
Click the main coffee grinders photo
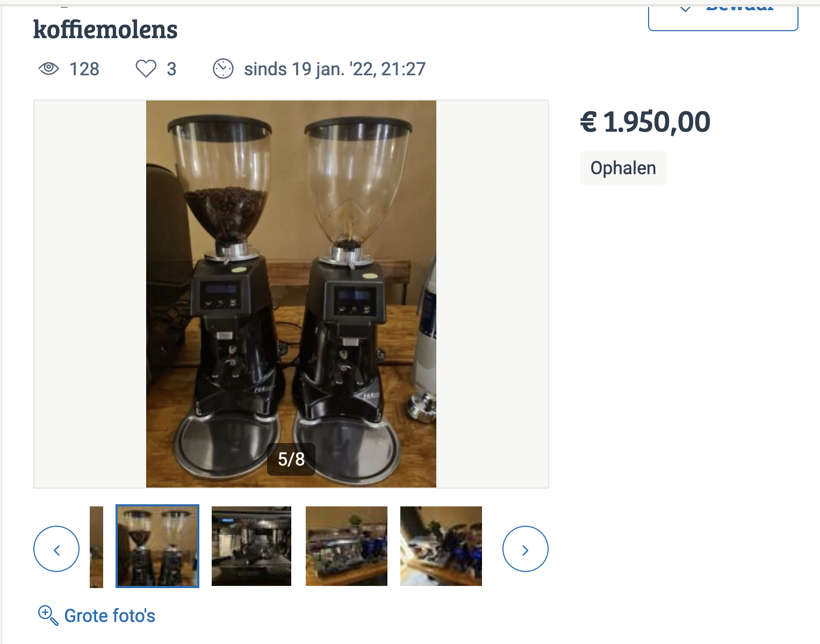291,294
